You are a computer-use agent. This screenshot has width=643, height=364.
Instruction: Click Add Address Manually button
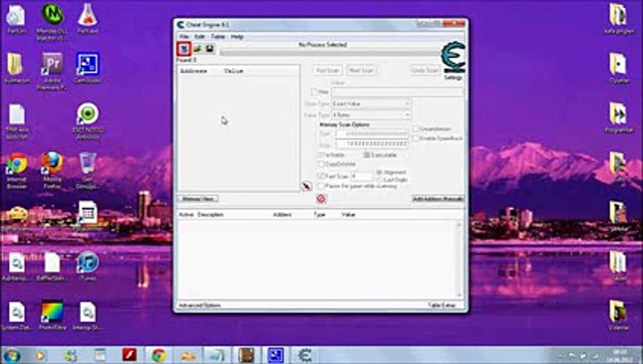click(438, 199)
